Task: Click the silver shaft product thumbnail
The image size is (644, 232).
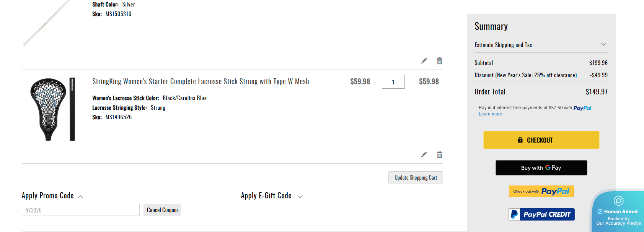Action: coord(46,23)
